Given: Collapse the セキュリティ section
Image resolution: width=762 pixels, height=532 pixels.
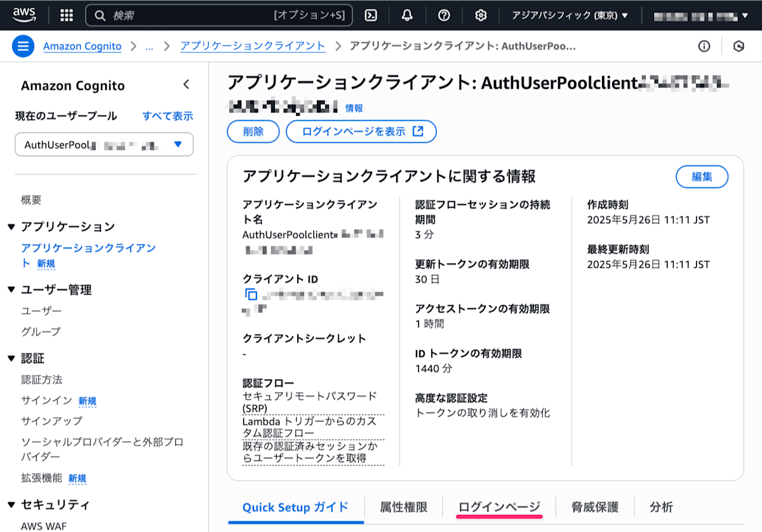Looking at the screenshot, I should [x=11, y=505].
